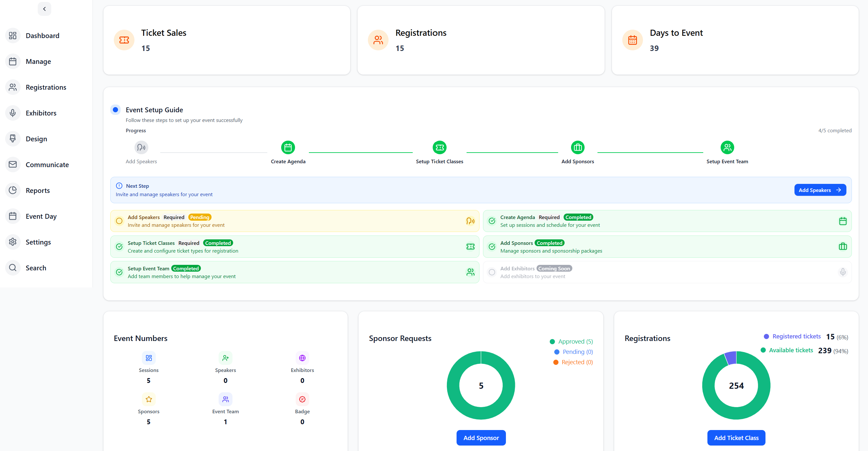
Task: Click the Ticket Sales orange ticket icon
Action: [124, 40]
